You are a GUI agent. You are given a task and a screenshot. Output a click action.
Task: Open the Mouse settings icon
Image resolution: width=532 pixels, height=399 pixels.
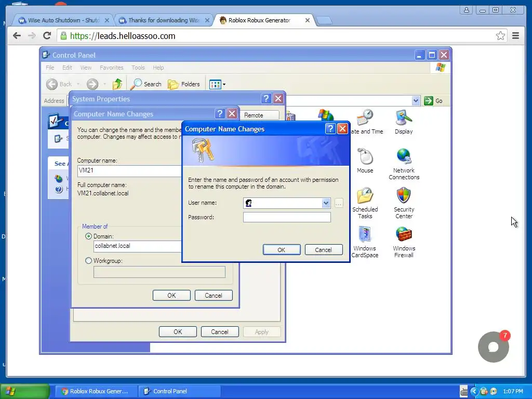pyautogui.click(x=365, y=161)
